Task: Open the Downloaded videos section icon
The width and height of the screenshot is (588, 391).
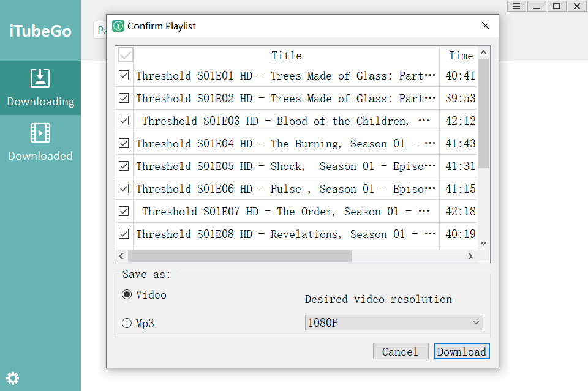Action: coord(40,133)
